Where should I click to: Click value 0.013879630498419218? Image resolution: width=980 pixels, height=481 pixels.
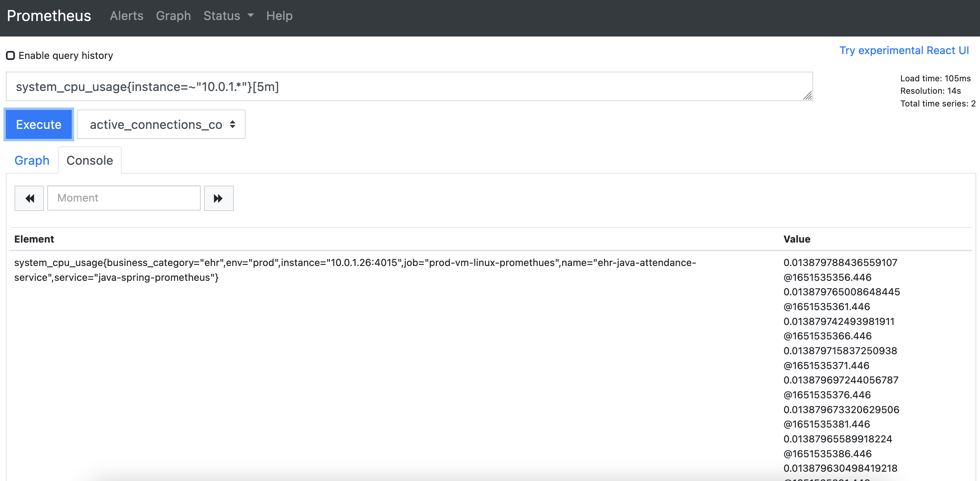[x=840, y=469]
